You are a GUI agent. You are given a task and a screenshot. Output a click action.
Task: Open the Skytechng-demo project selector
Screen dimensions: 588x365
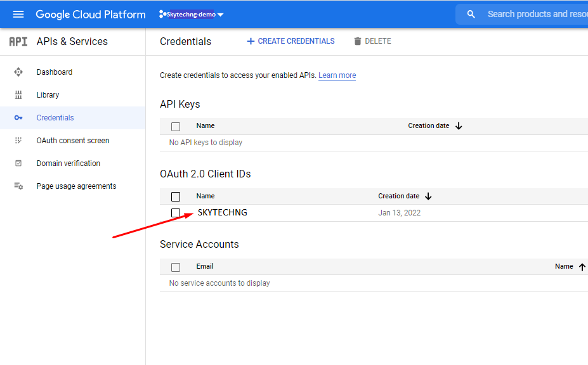coord(192,14)
